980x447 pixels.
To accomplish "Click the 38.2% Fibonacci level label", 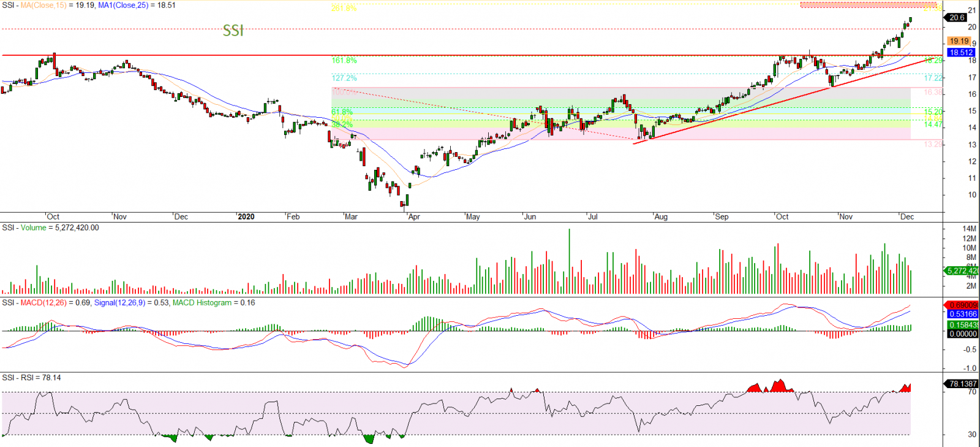I will 342,124.
